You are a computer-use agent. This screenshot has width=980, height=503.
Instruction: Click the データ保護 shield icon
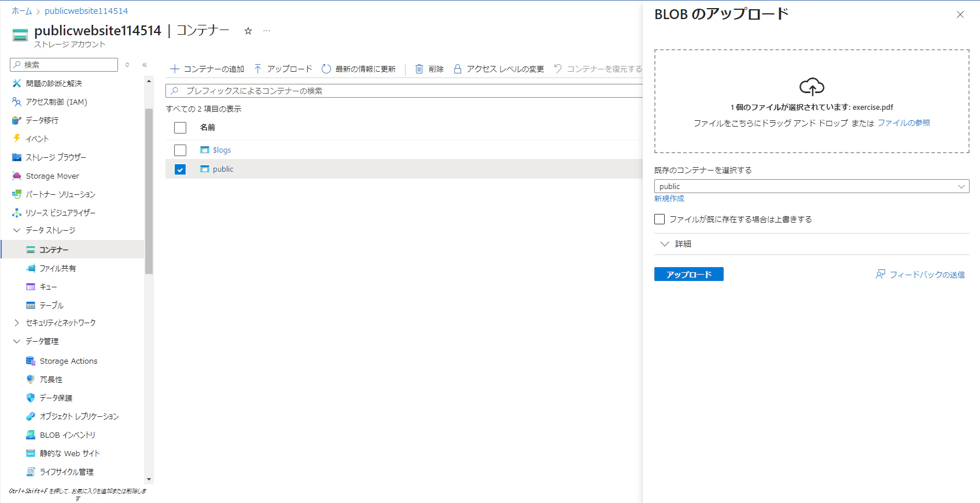[31, 398]
